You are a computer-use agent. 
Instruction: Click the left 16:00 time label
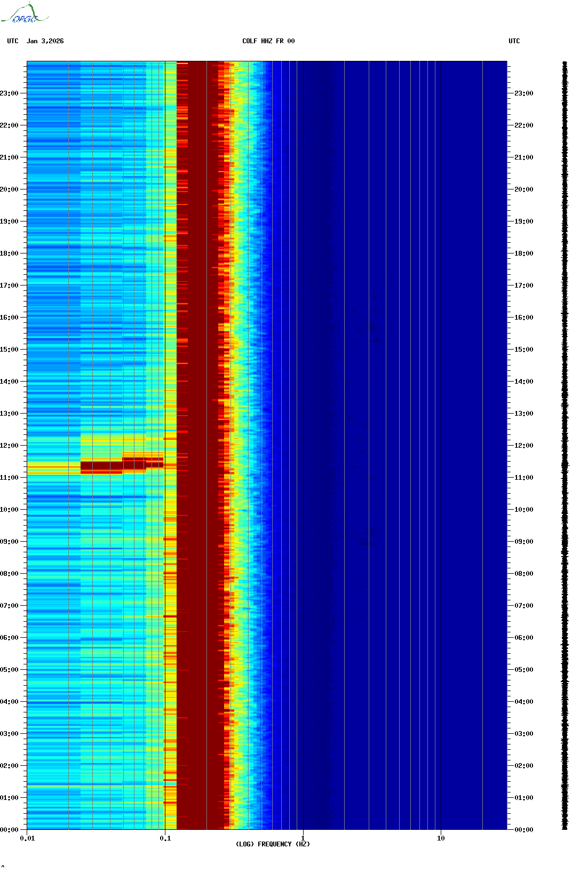[9, 318]
